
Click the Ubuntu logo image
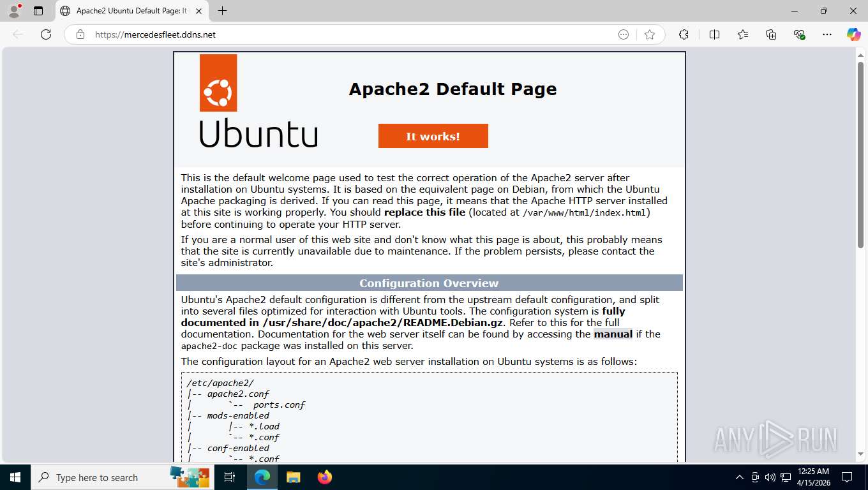click(258, 101)
